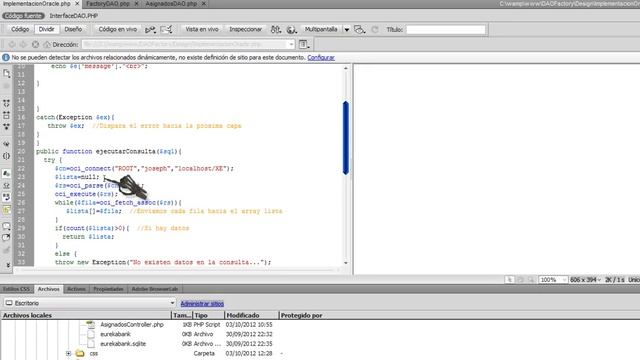Switch to Diseño view

coord(73,29)
